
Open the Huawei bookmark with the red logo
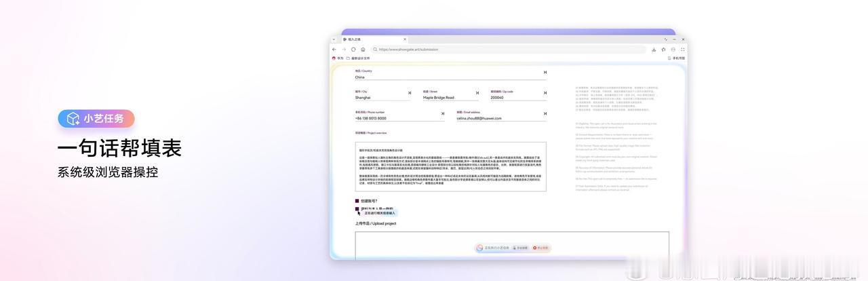(x=338, y=58)
